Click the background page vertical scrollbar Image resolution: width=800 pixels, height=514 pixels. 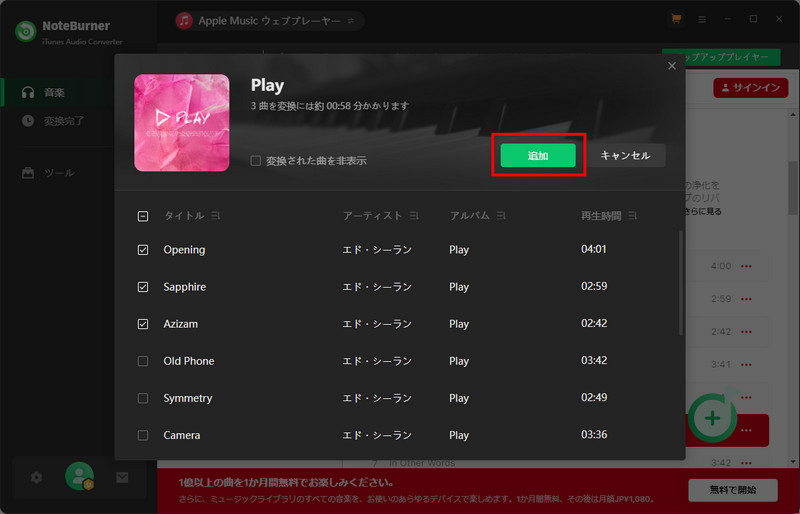[x=793, y=188]
